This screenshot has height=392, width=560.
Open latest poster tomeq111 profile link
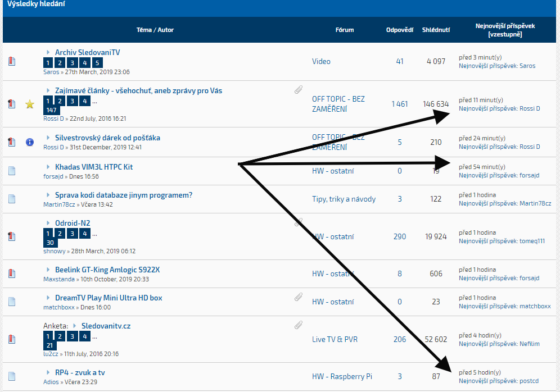coord(531,241)
